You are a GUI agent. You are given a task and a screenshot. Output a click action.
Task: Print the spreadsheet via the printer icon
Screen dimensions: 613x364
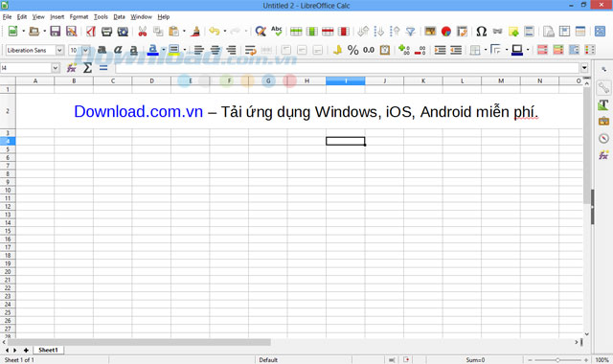click(x=106, y=32)
